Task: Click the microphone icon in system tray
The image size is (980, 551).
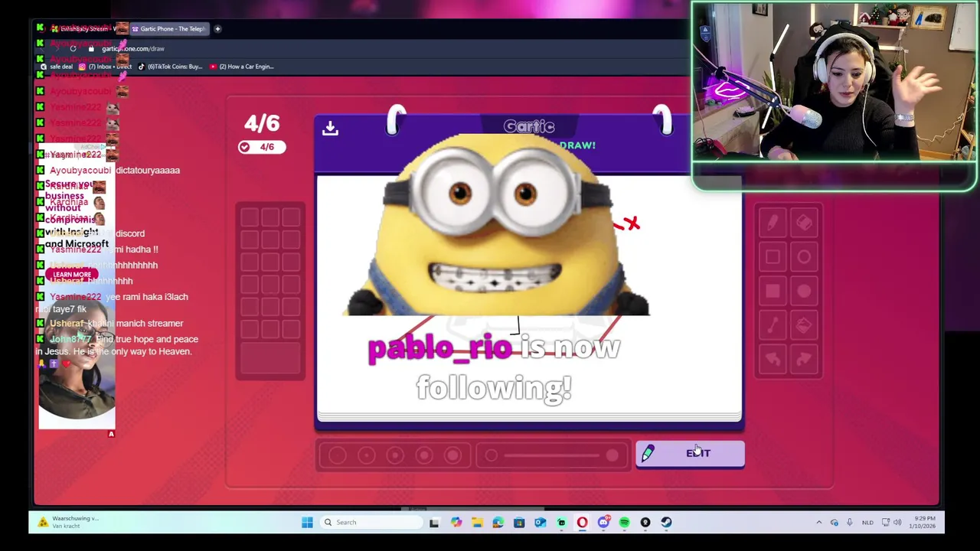Action: 849,522
